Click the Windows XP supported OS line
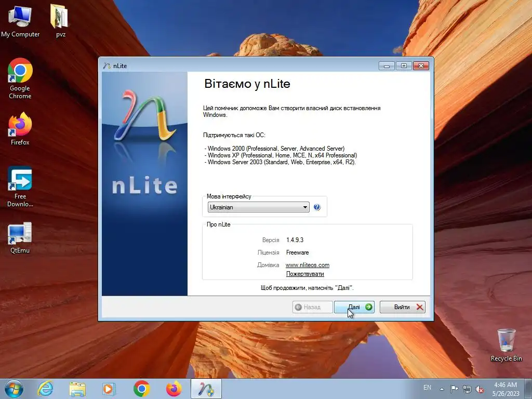Viewport: 532px width, 399px height. point(281,155)
